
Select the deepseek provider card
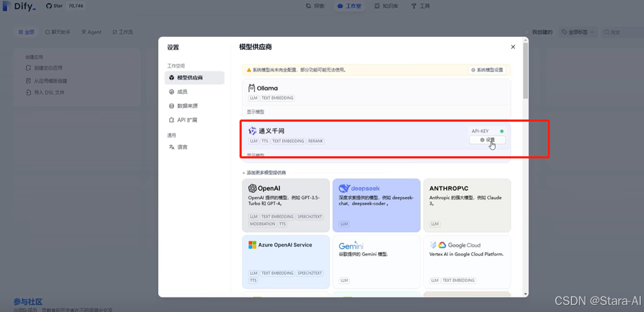coord(377,205)
